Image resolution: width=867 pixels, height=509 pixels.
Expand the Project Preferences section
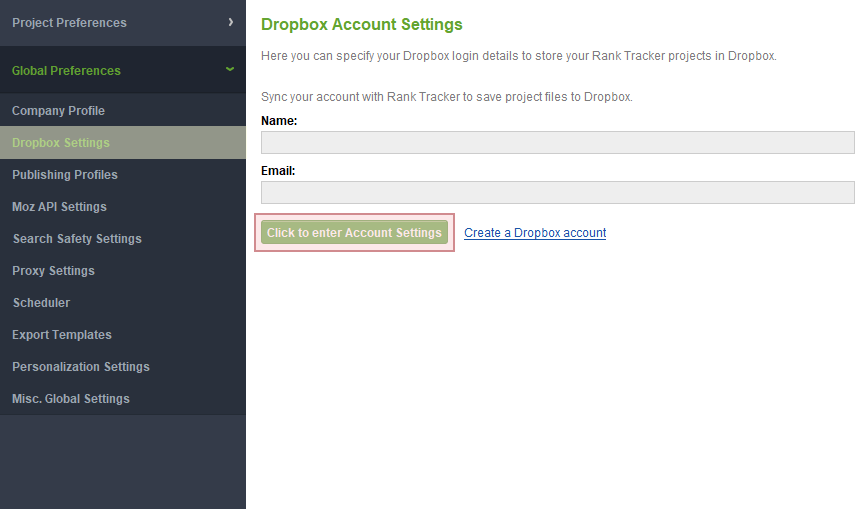pyautogui.click(x=123, y=23)
